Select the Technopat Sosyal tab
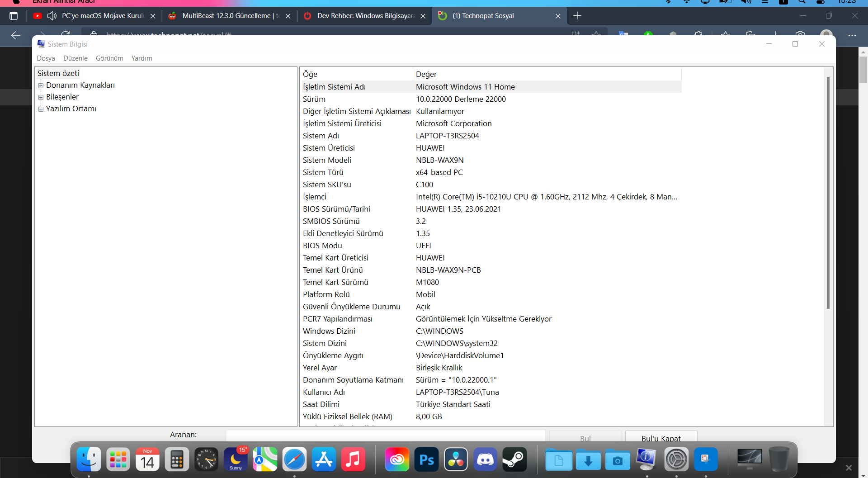 point(500,16)
